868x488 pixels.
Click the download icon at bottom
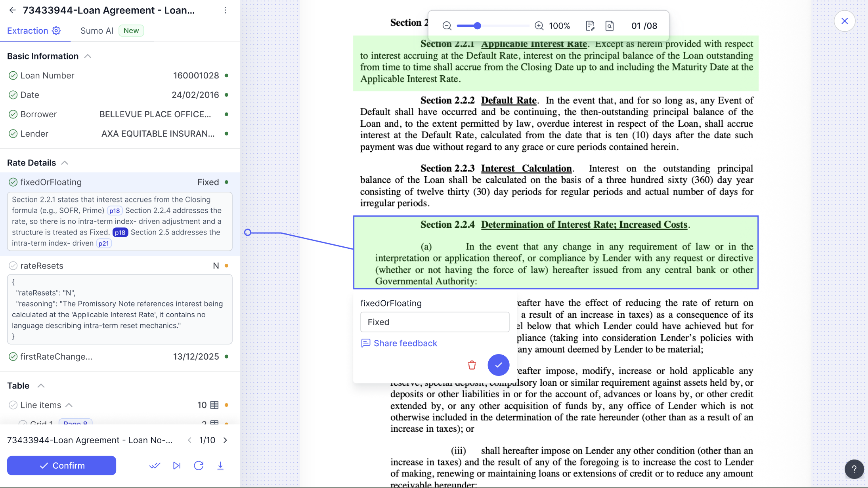(220, 465)
